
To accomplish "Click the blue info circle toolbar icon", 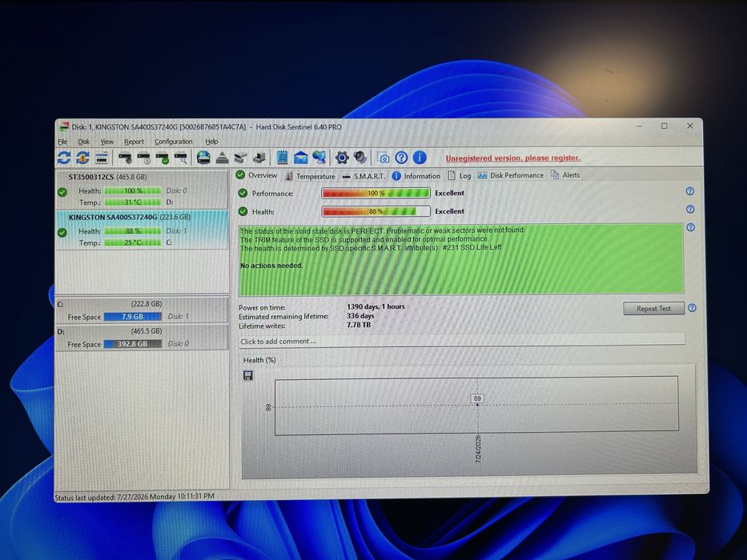I will pyautogui.click(x=420, y=158).
